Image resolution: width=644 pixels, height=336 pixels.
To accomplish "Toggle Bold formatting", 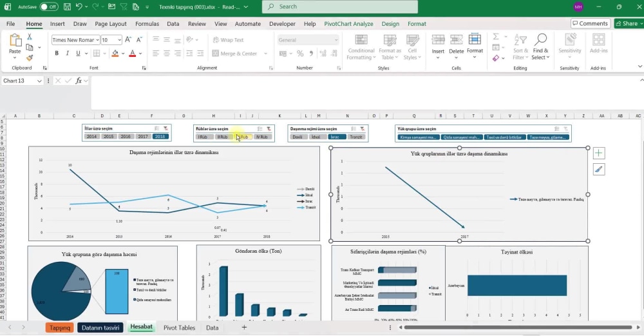I will [57, 54].
